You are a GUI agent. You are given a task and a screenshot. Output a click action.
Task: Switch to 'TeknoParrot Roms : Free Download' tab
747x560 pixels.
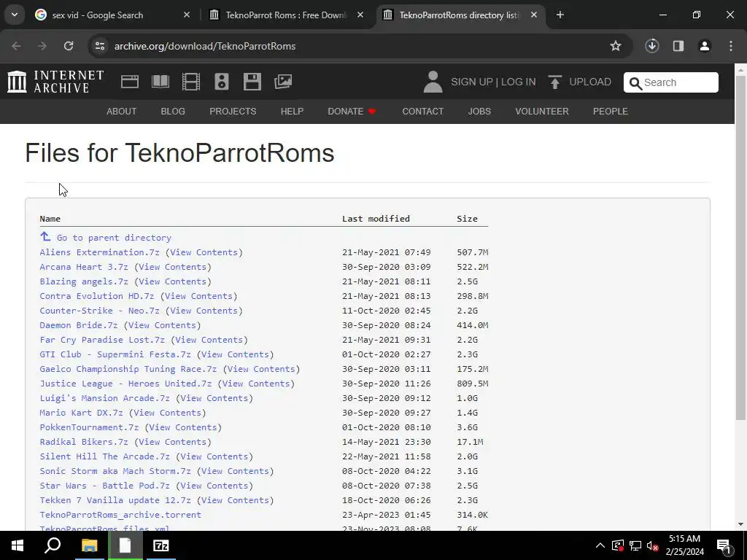click(286, 15)
